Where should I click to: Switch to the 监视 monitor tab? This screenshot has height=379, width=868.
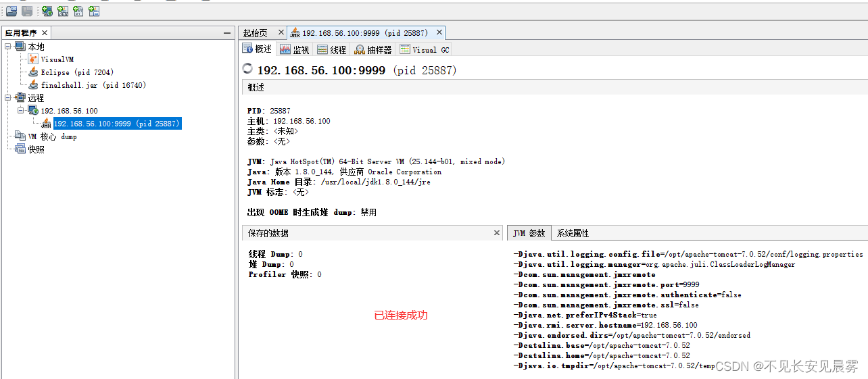pos(294,50)
